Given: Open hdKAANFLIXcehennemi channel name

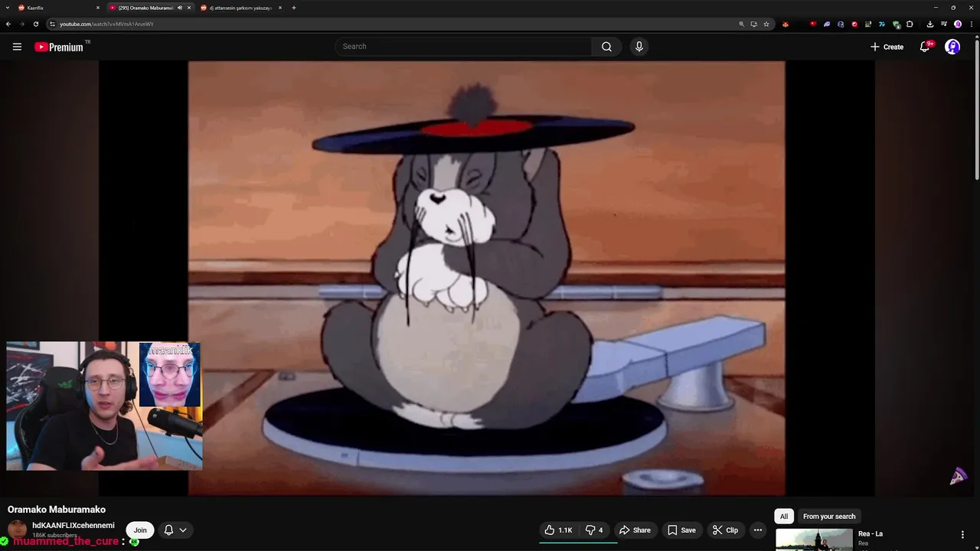Looking at the screenshot, I should pyautogui.click(x=73, y=526).
